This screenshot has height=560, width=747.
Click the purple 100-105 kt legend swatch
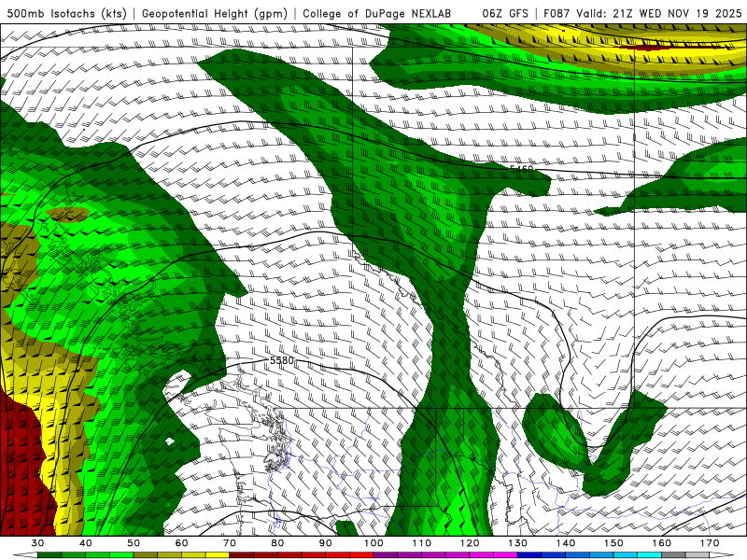click(x=386, y=555)
